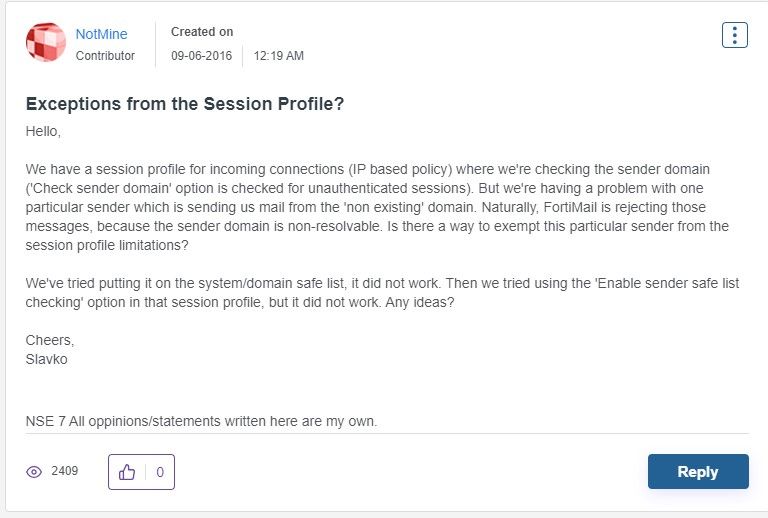Viewport: 768px width, 518px height.
Task: Click the paragraph starting "We have a session profile"
Action: pyautogui.click(x=377, y=207)
